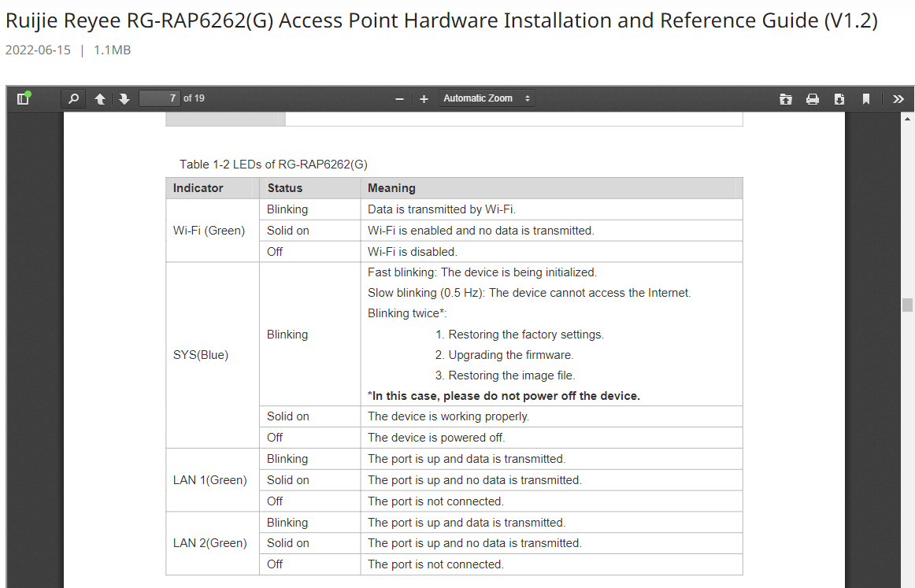Screen dimensions: 915x588
Task: Click 'Wi-Fi is enabled and no data is transmitted.'
Action: (481, 231)
